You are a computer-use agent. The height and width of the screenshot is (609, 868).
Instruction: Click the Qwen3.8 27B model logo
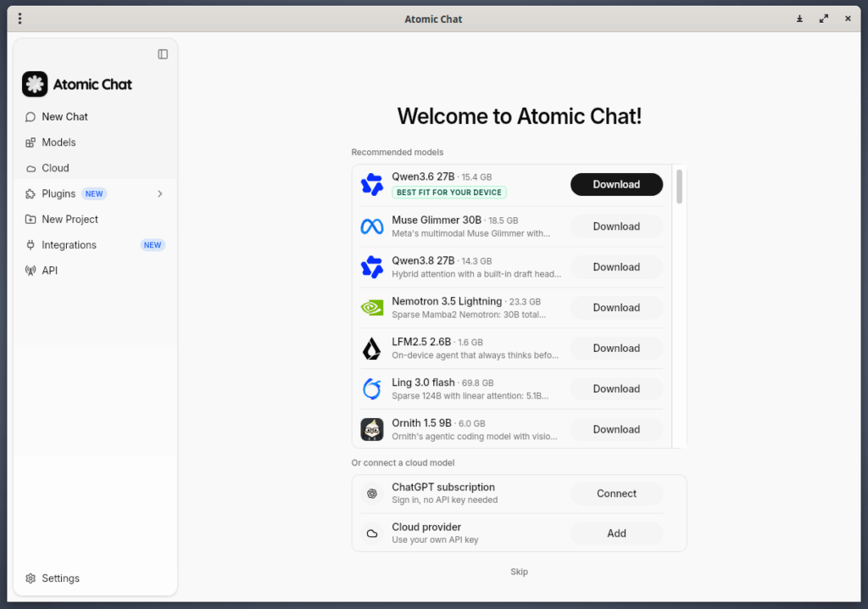click(372, 267)
